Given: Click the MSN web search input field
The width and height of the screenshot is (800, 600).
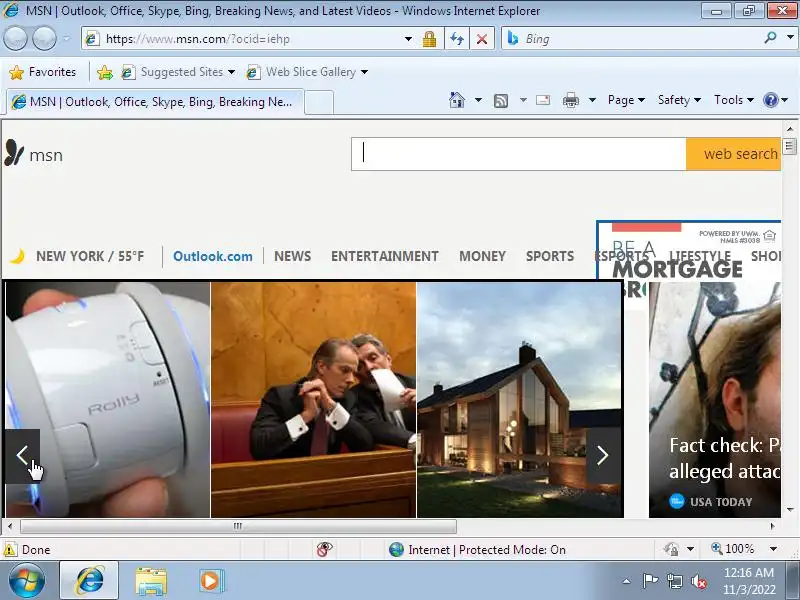Looking at the screenshot, I should pos(518,154).
